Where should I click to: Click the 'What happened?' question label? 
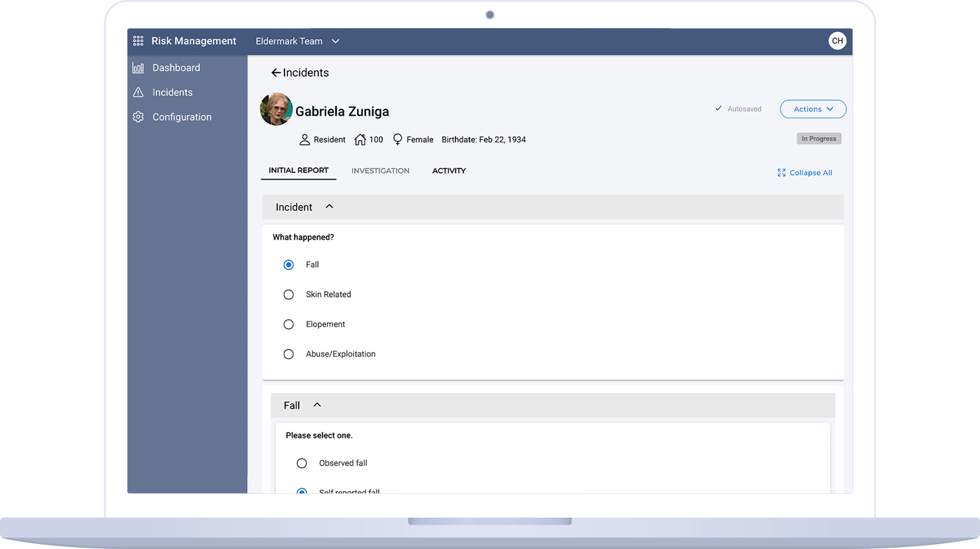[x=303, y=237]
